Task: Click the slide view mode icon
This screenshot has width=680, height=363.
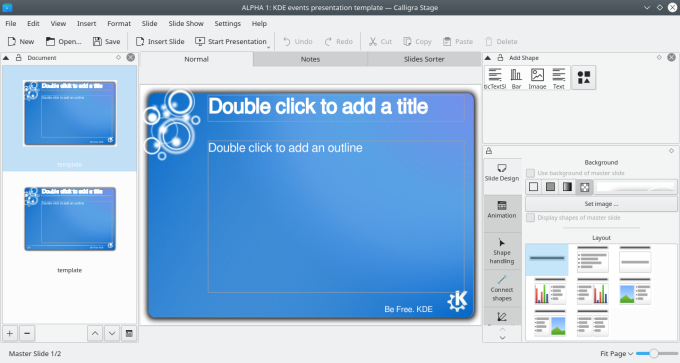Action: (x=129, y=334)
